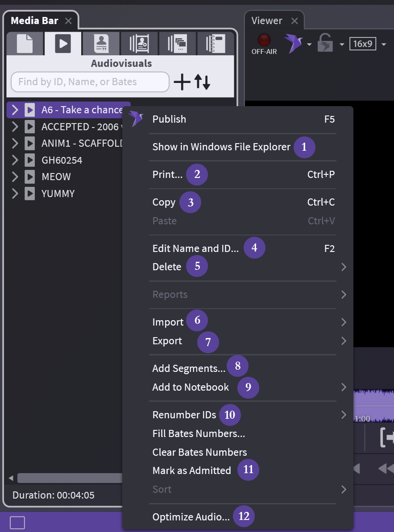The width and height of the screenshot is (394, 532).
Task: Click the plus icon to add media
Action: 182,82
